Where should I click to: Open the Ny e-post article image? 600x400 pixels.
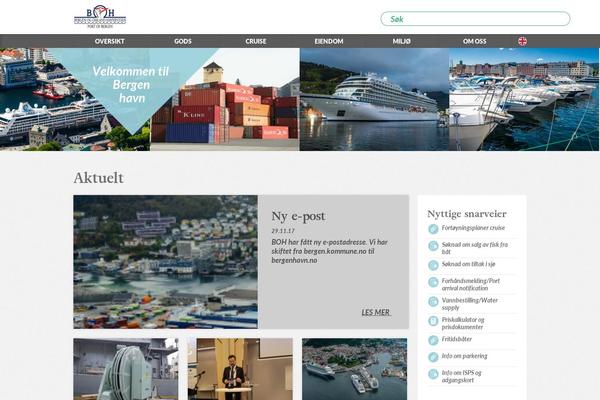click(x=165, y=262)
